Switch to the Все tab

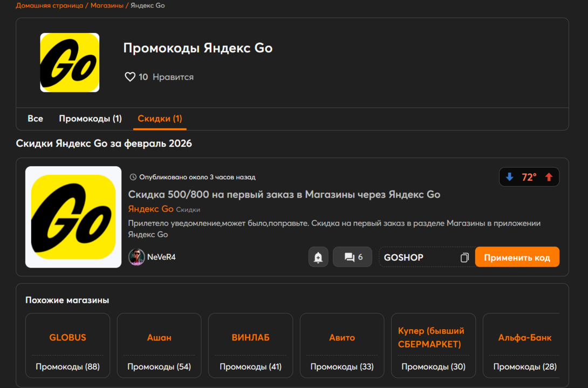click(35, 119)
